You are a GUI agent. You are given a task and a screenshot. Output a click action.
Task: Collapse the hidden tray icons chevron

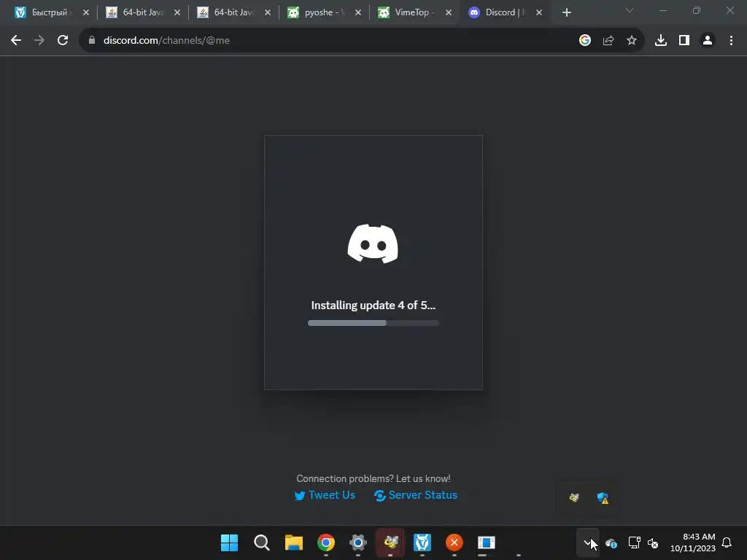pos(587,542)
